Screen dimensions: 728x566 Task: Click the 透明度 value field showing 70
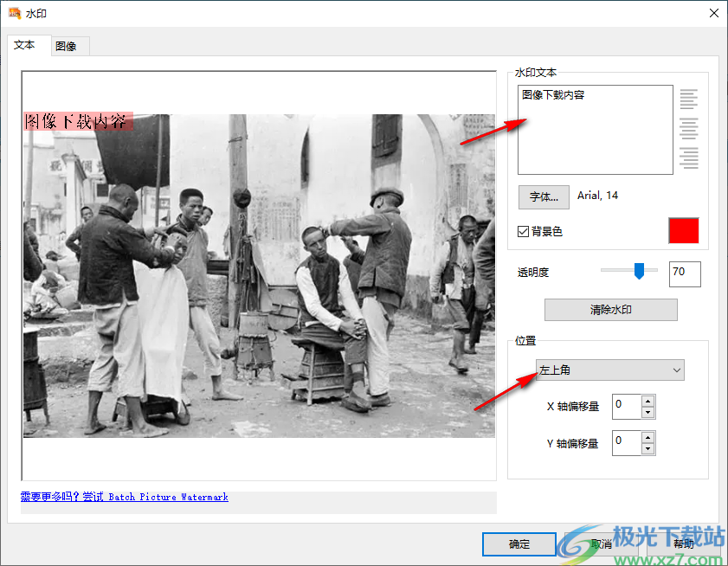click(685, 274)
